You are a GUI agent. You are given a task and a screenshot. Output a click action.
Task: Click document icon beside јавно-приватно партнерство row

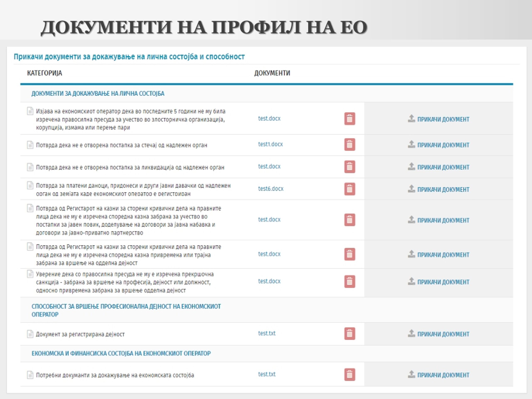click(30, 208)
